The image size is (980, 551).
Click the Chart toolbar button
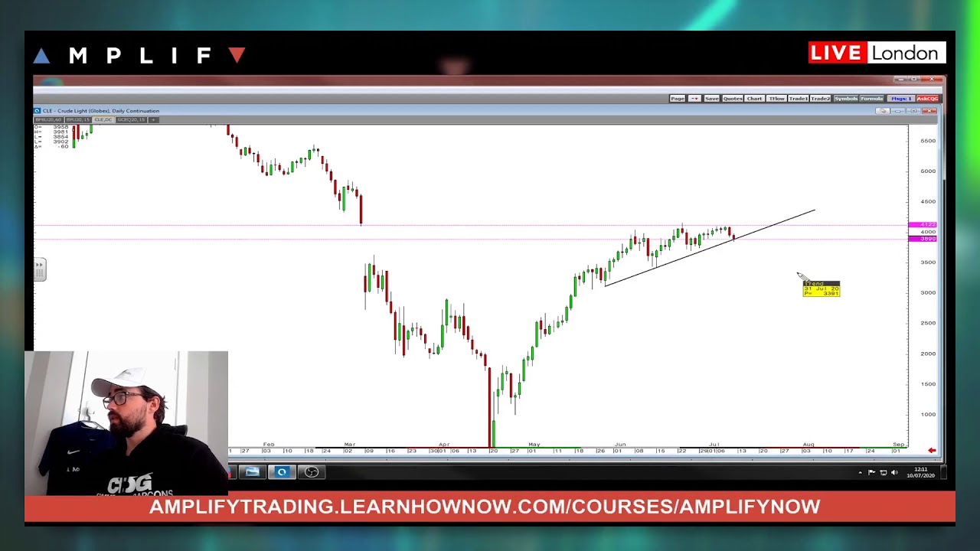point(755,99)
